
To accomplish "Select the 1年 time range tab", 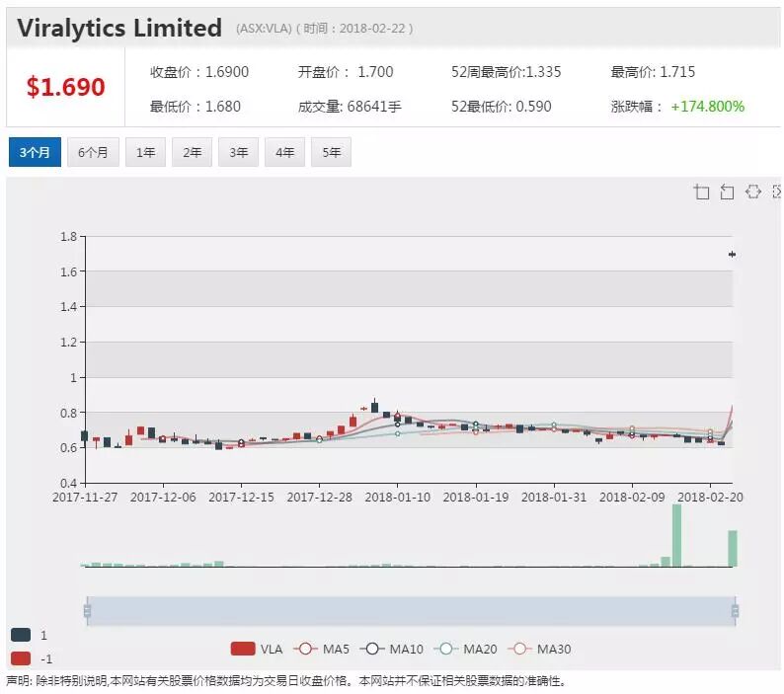I will [x=145, y=152].
